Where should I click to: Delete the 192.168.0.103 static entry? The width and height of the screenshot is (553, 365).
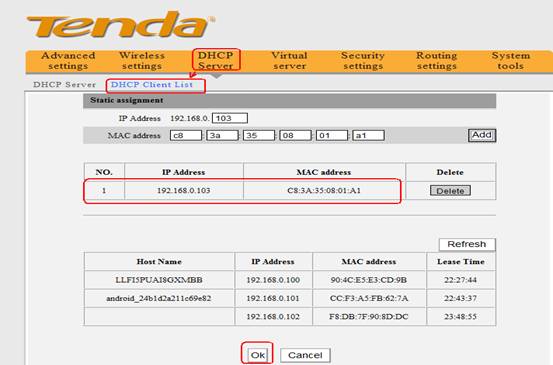click(450, 191)
